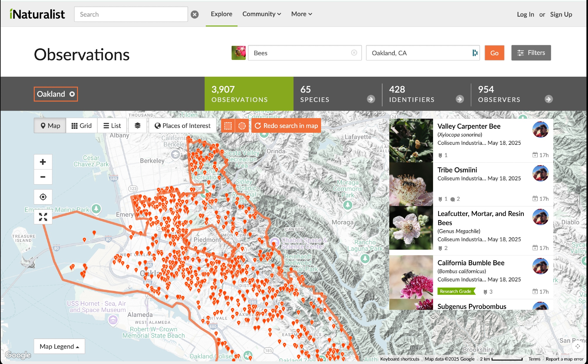588x364 pixels.
Task: Toggle fullscreen map view
Action: 43,217
